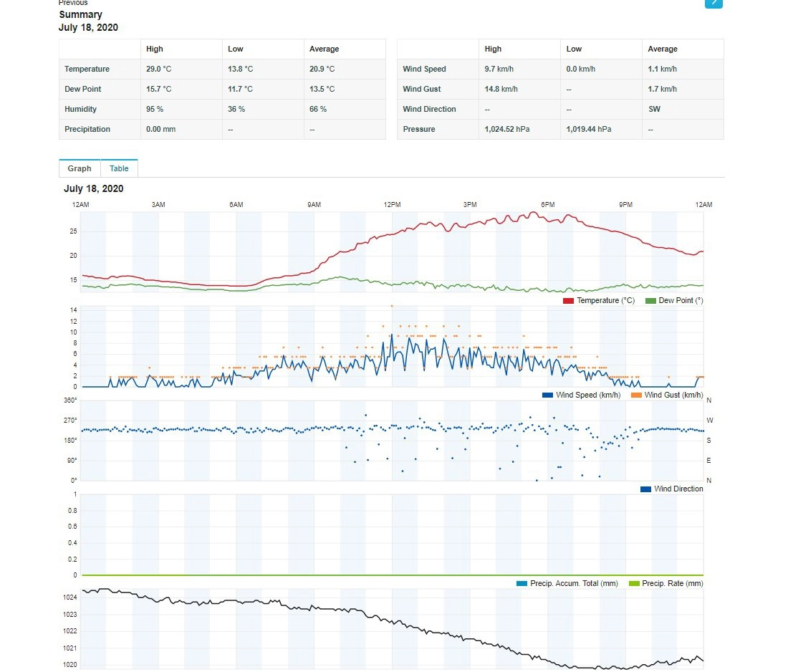Click the red Temperature legend swatch
This screenshot has height=672, width=788.
pos(568,301)
